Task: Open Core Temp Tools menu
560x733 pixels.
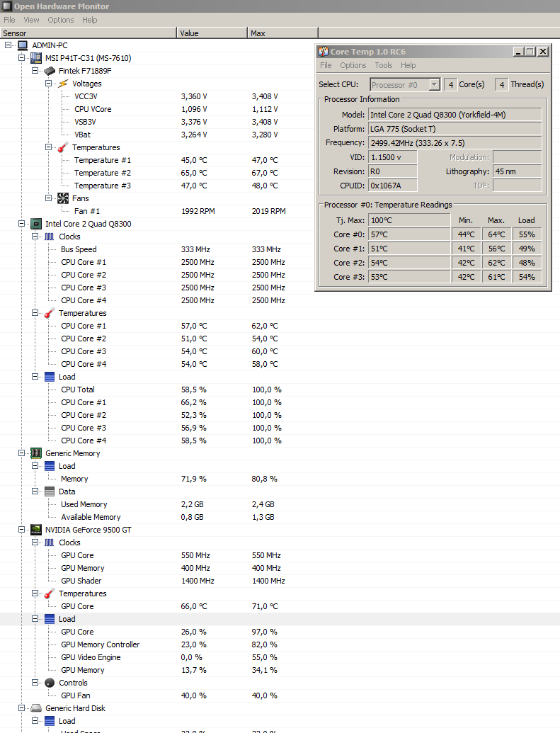Action: pyautogui.click(x=384, y=65)
